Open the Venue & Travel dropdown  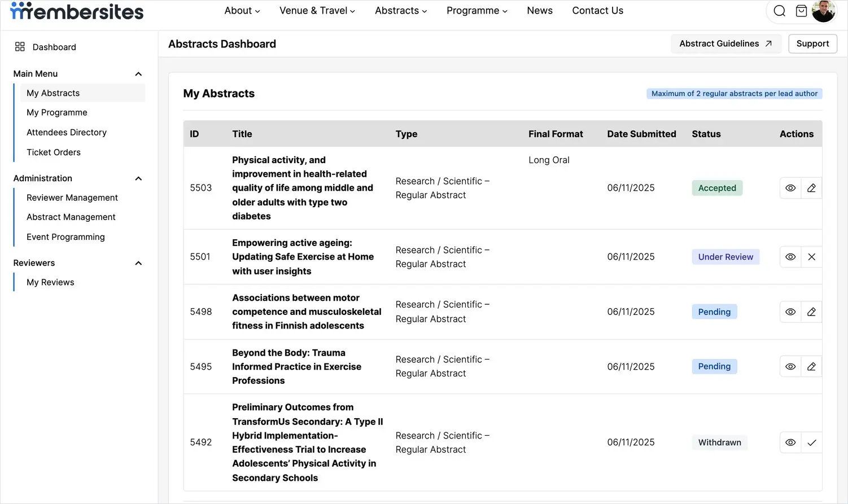317,11
